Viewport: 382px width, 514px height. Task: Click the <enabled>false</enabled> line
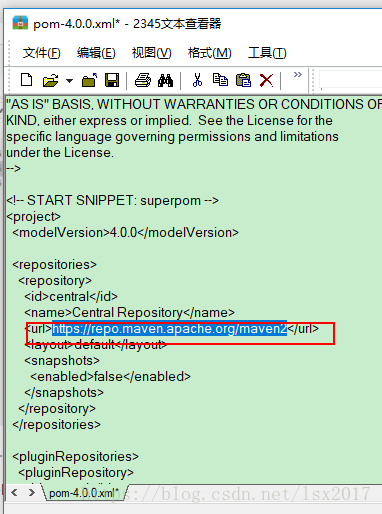tap(110, 376)
